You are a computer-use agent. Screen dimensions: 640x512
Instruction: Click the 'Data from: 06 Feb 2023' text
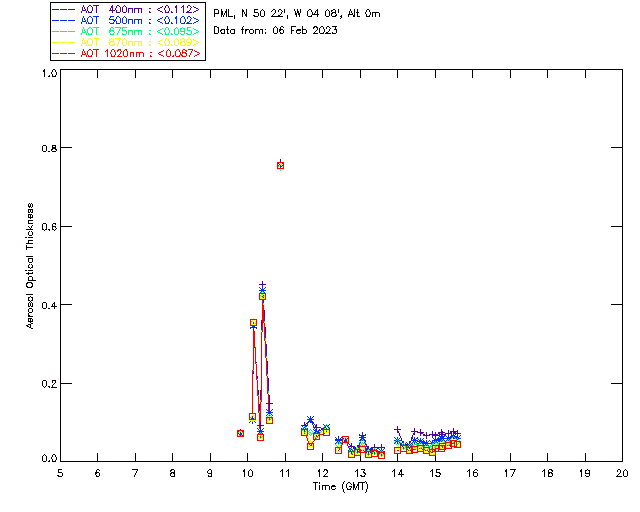point(275,31)
